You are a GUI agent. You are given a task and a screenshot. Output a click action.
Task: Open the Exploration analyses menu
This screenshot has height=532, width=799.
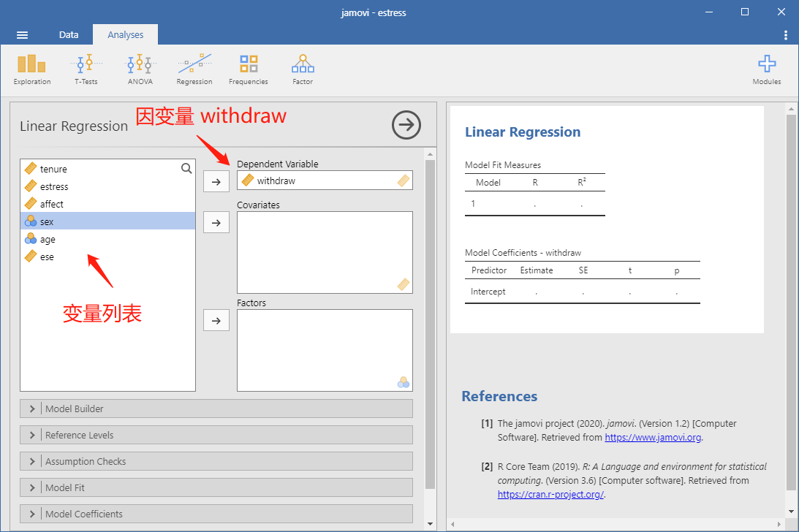[31, 70]
